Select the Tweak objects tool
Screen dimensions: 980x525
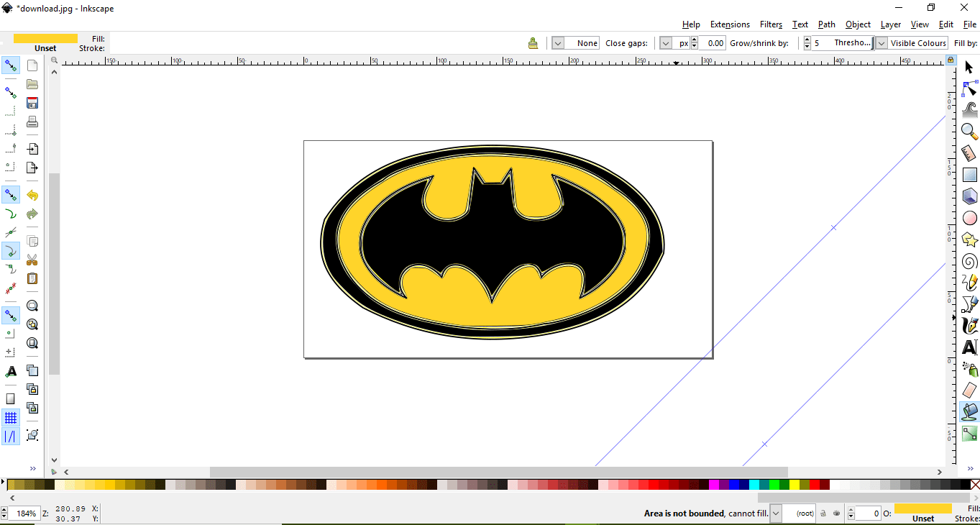pyautogui.click(x=969, y=110)
